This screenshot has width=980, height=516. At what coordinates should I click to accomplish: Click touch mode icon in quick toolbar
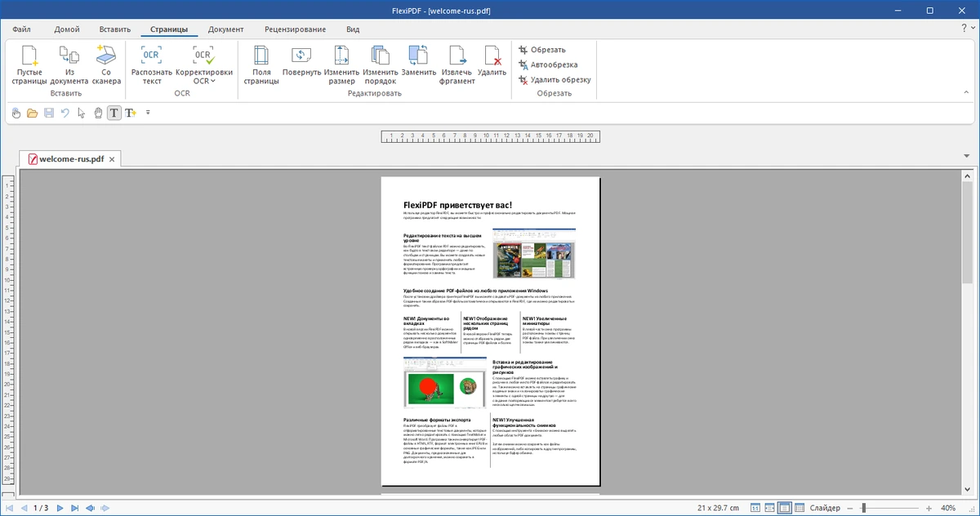(x=16, y=113)
